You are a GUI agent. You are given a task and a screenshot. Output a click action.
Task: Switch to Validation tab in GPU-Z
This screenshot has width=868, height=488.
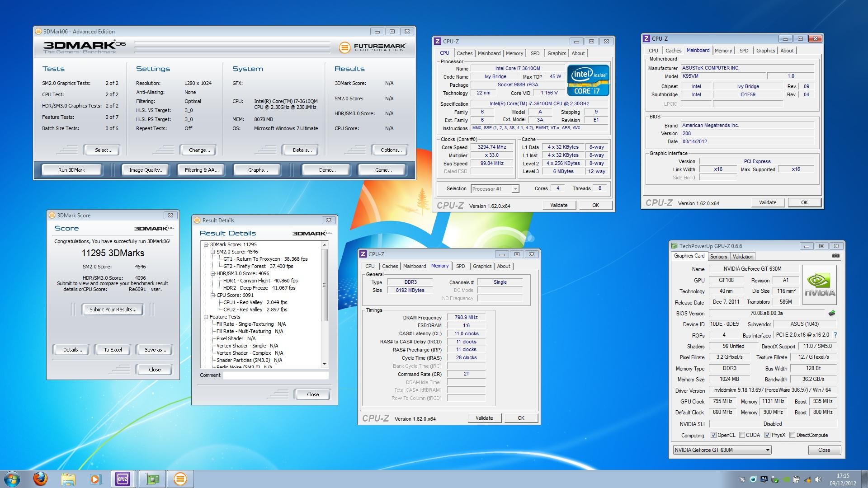743,257
